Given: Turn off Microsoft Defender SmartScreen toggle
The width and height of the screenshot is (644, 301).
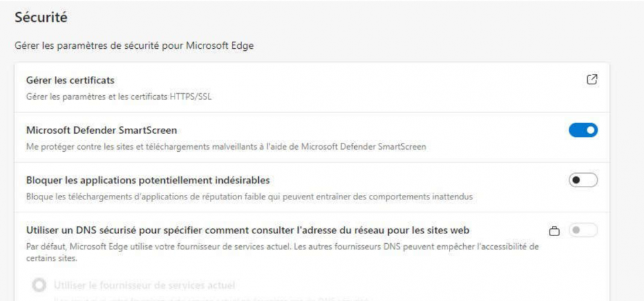Looking at the screenshot, I should 583,131.
